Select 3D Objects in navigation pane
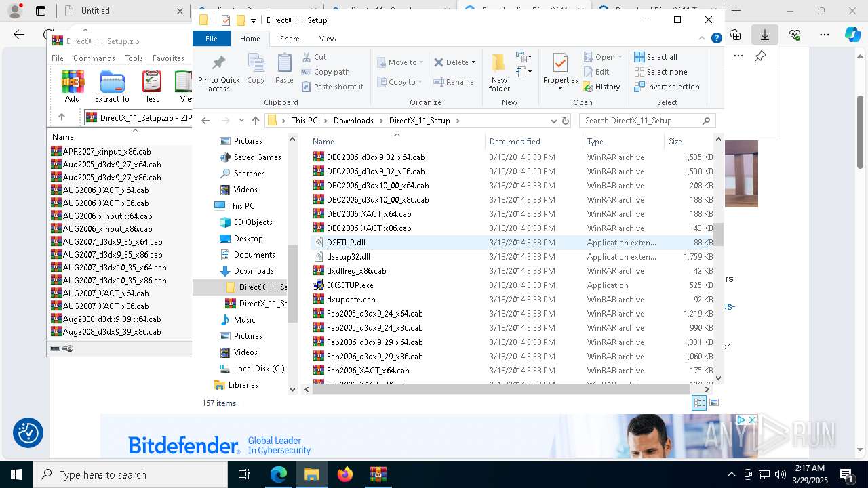868x488 pixels. pos(253,222)
